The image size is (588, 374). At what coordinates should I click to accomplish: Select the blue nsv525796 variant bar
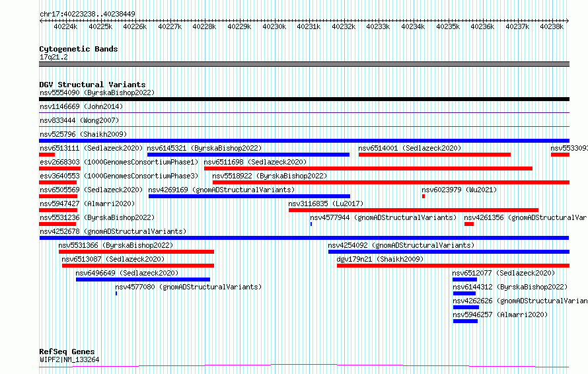[304, 141]
